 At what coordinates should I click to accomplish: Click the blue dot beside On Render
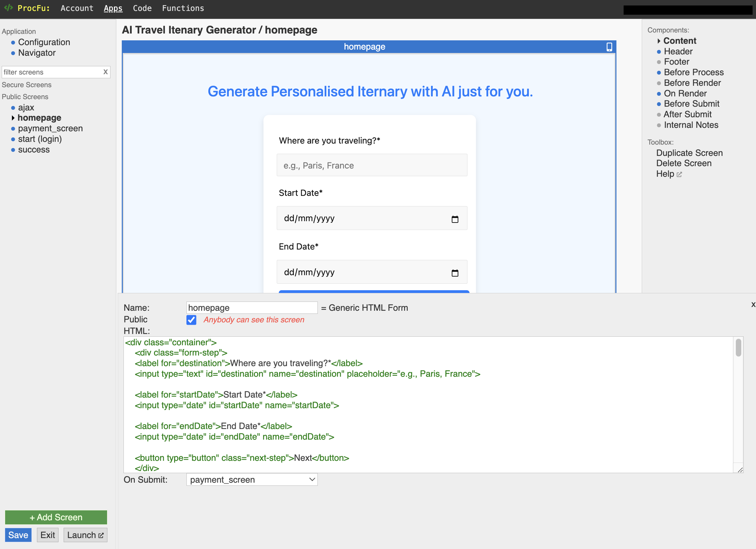click(x=659, y=94)
